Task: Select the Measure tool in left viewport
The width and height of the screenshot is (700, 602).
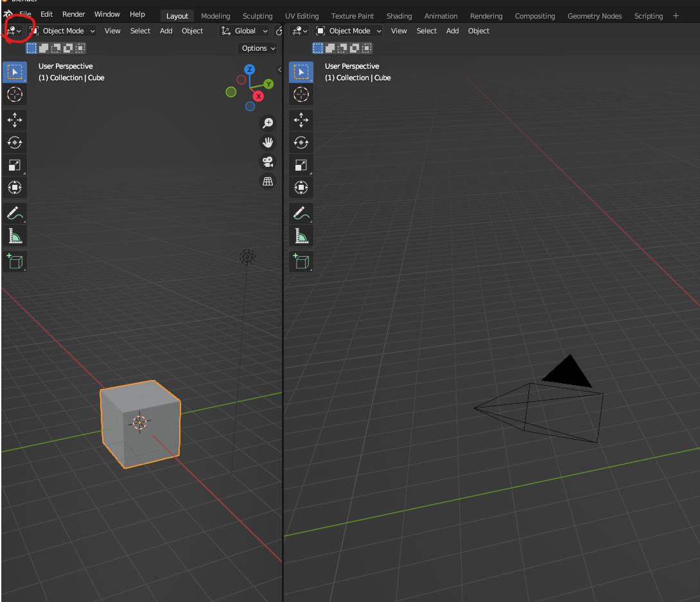Action: pyautogui.click(x=15, y=236)
